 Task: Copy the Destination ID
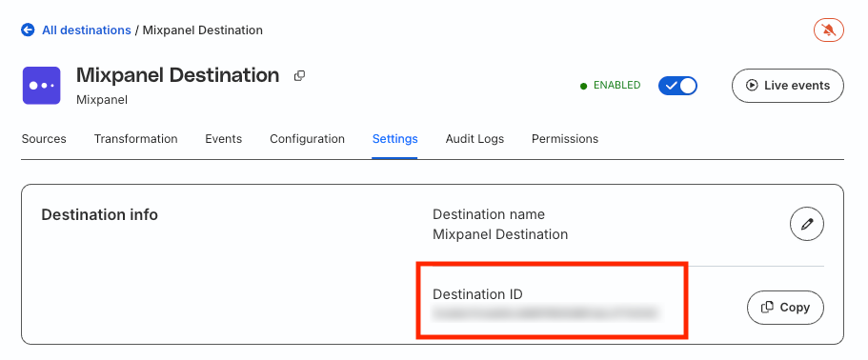(785, 308)
